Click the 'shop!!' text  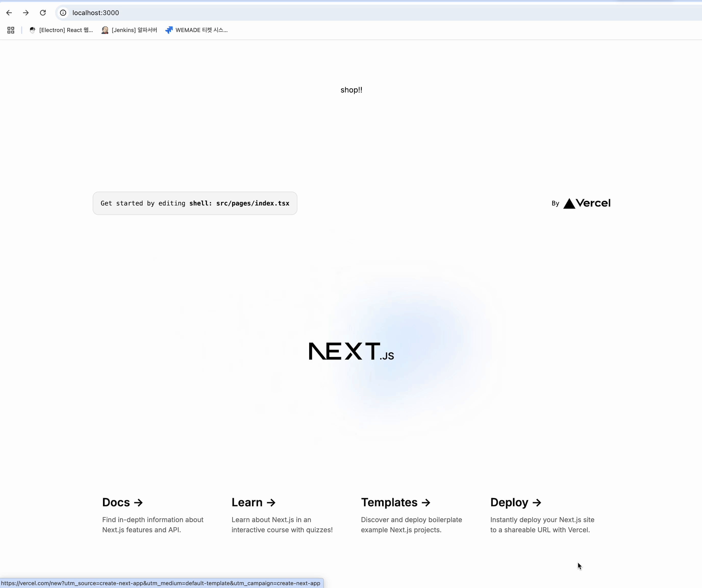351,90
